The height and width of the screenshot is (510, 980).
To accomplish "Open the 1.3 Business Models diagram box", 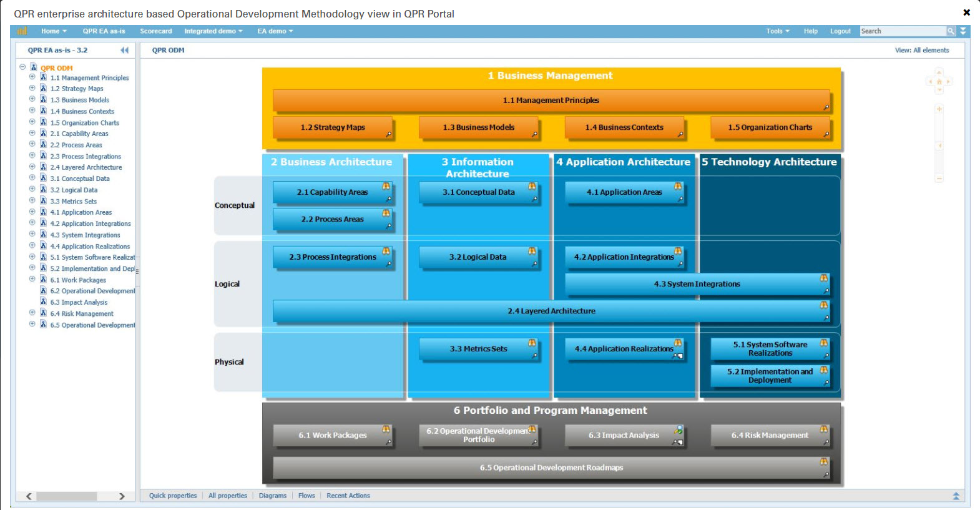I will (478, 127).
